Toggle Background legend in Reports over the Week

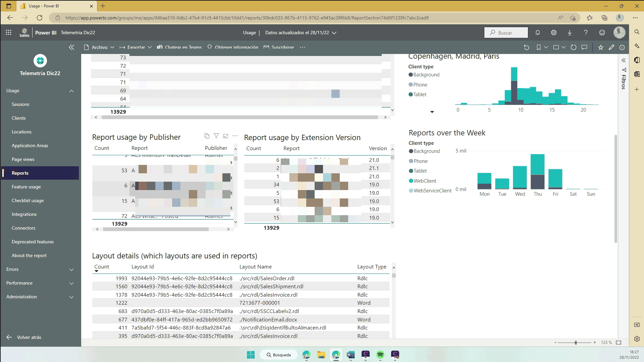426,151
